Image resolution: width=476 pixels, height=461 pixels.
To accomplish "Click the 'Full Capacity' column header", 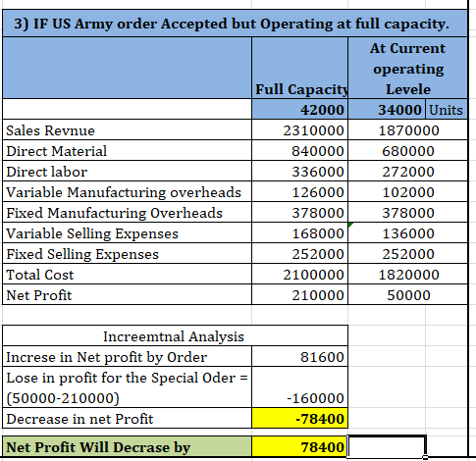I will [x=299, y=68].
